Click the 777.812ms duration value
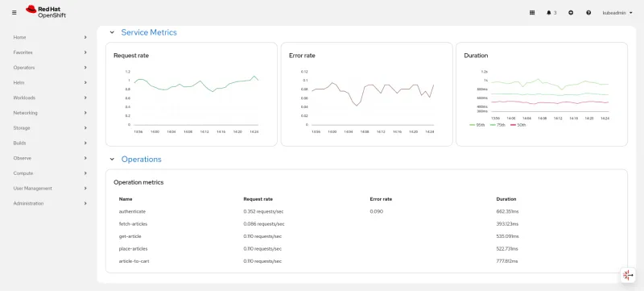Image resolution: width=644 pixels, height=291 pixels. coord(507,261)
